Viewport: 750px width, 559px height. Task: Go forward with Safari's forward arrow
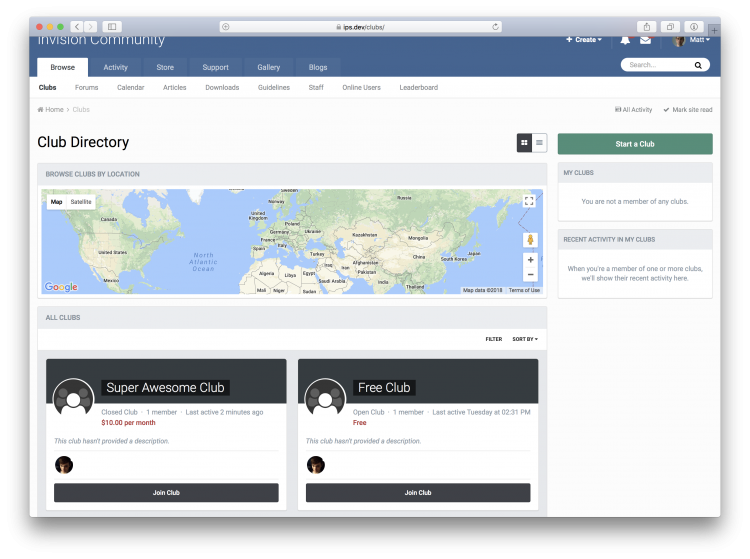click(x=90, y=27)
